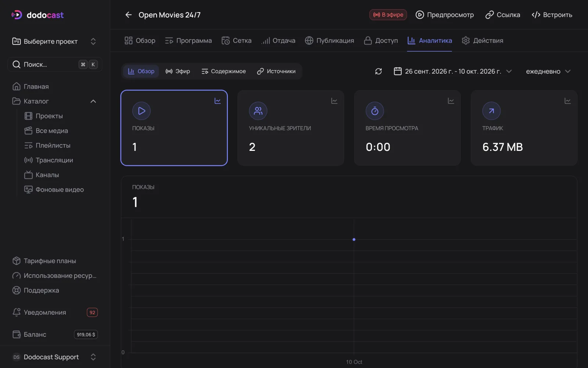Click the Ссылка button
Image resolution: width=588 pixels, height=368 pixels.
(503, 15)
